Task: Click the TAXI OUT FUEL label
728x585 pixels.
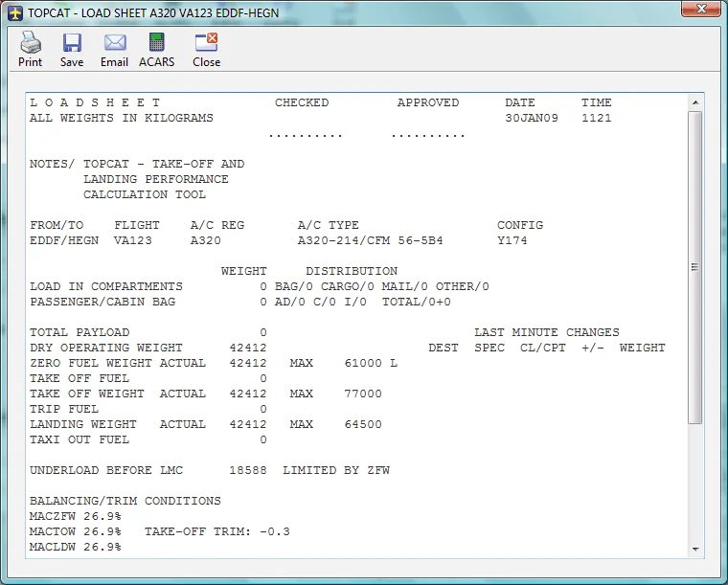Action: [80, 439]
